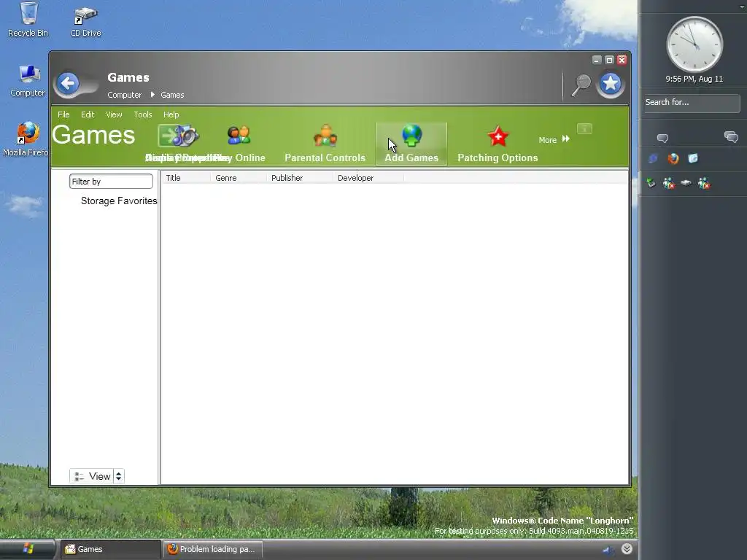Open Patching Options red star icon
Screen dimensions: 747x560
pyautogui.click(x=498, y=136)
